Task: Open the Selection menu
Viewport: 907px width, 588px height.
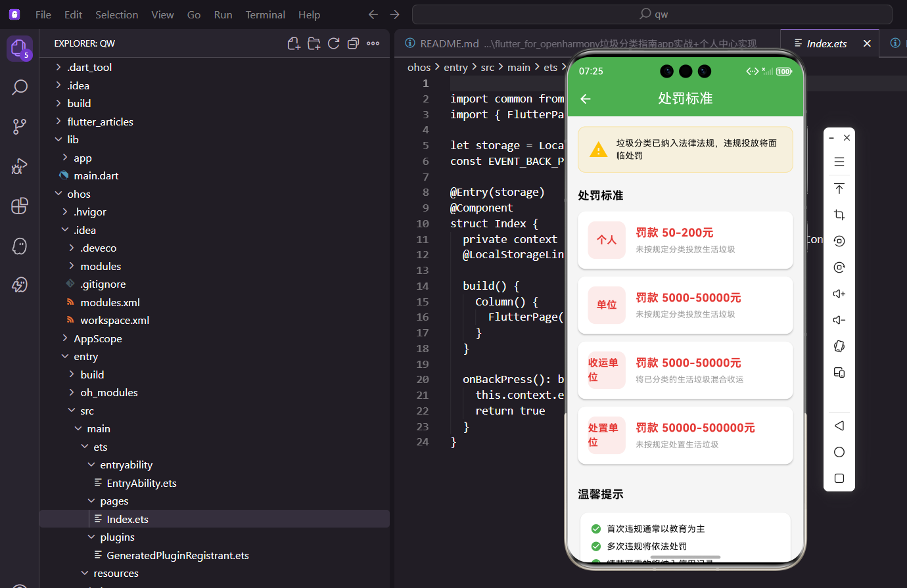Action: pyautogui.click(x=116, y=14)
